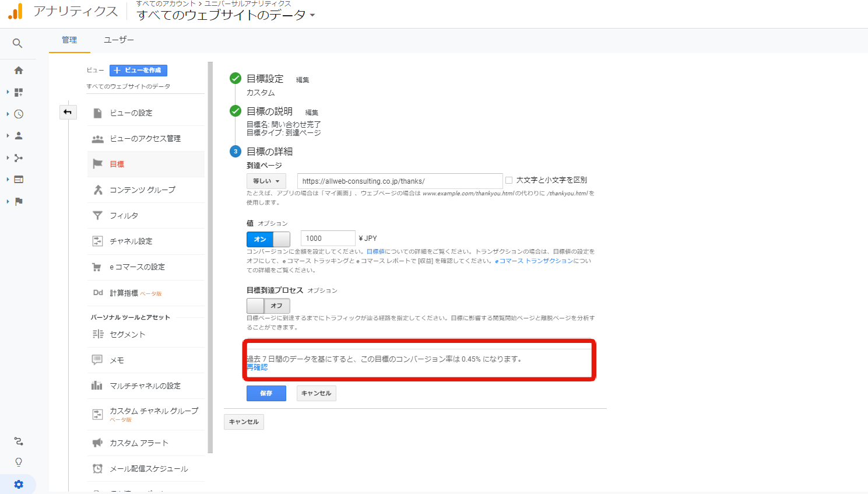Click キャンセル button next to 保存
The image size is (868, 494).
[x=317, y=393]
